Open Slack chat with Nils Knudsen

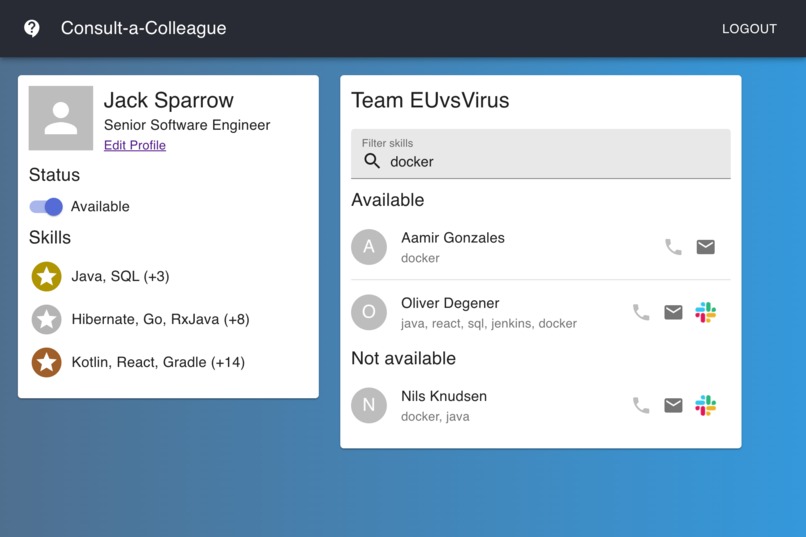[705, 405]
